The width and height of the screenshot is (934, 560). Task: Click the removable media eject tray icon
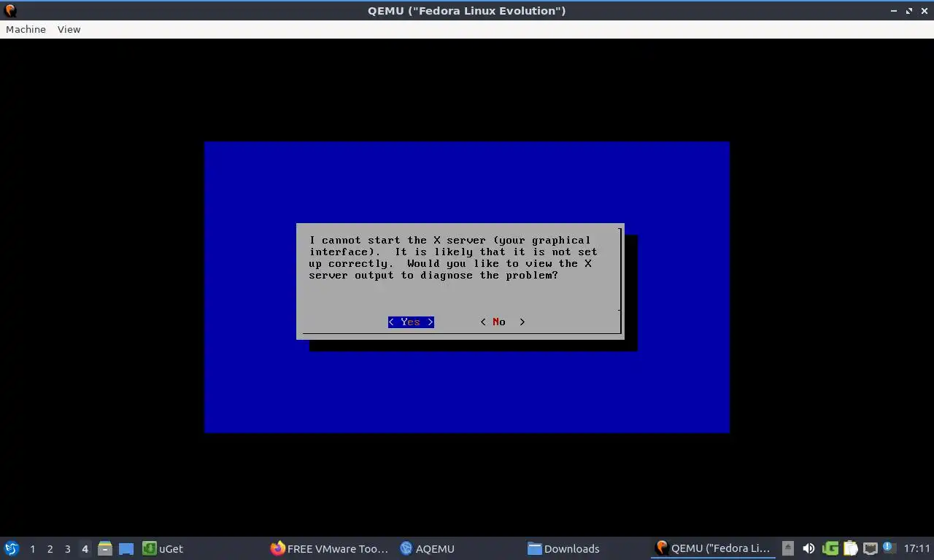[x=788, y=548]
